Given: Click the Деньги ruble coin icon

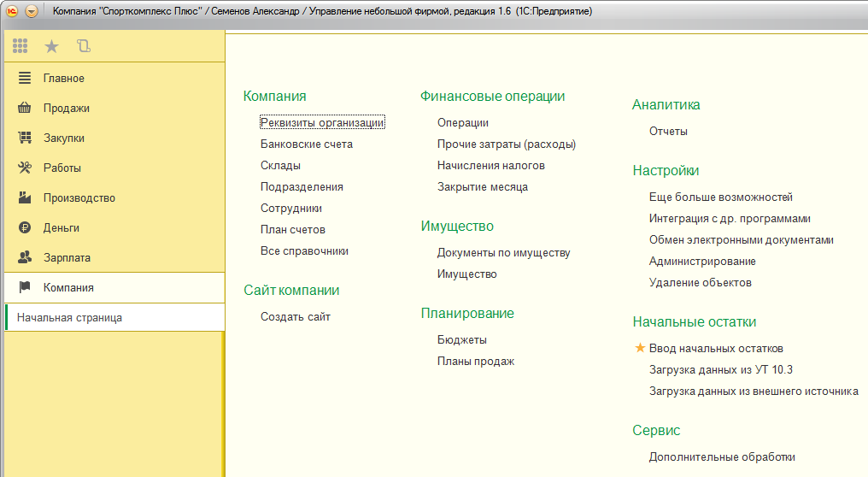Looking at the screenshot, I should [x=25, y=227].
